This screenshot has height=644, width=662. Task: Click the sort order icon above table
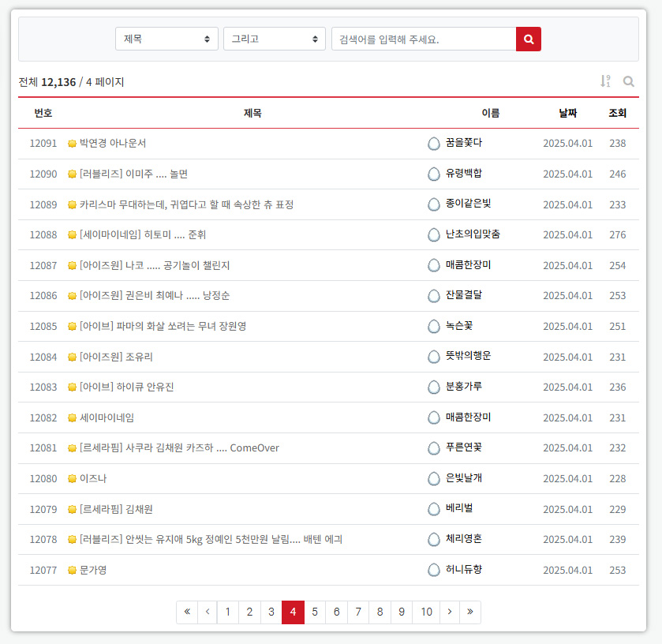pyautogui.click(x=605, y=81)
